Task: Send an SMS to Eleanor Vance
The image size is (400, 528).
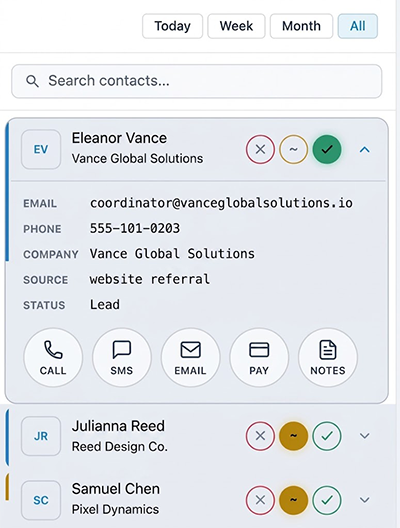Action: coord(122,357)
